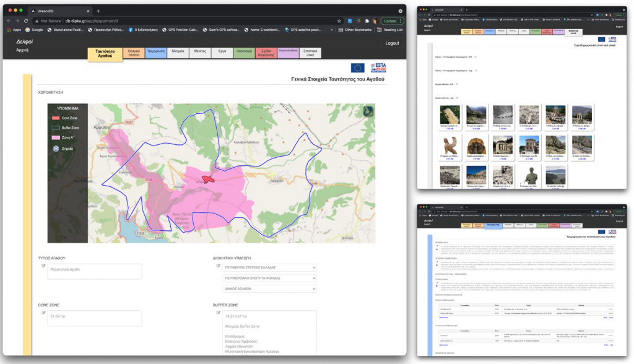Screen dimensions: 634x364
Task: Open the bronze charioteer statue thumbnail in the top-right window
Action: (x=529, y=176)
